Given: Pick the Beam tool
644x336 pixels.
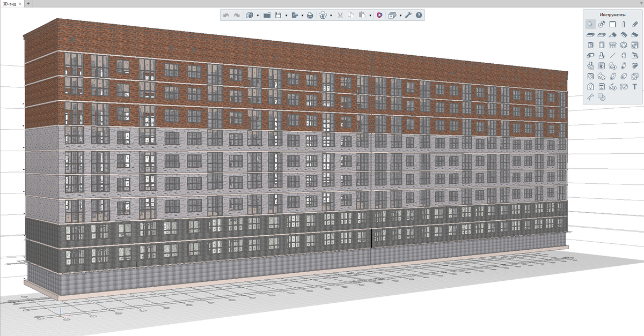Looking at the screenshot, I should click(635, 24).
